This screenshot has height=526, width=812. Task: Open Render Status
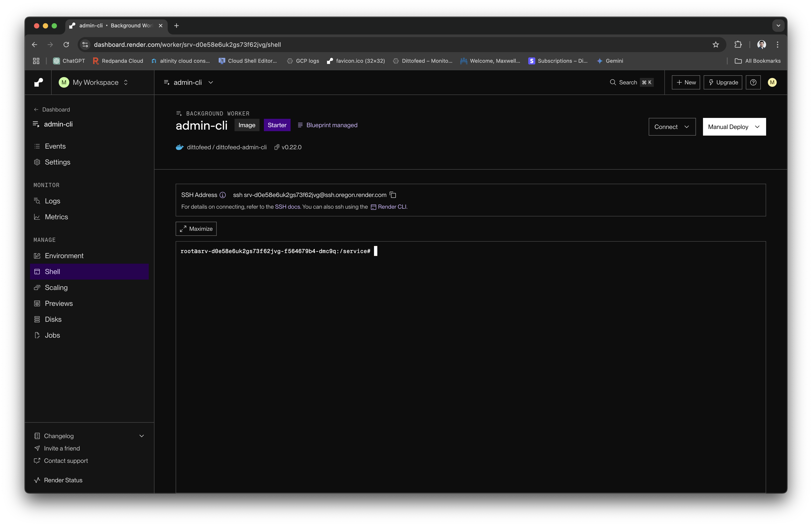[x=63, y=480]
